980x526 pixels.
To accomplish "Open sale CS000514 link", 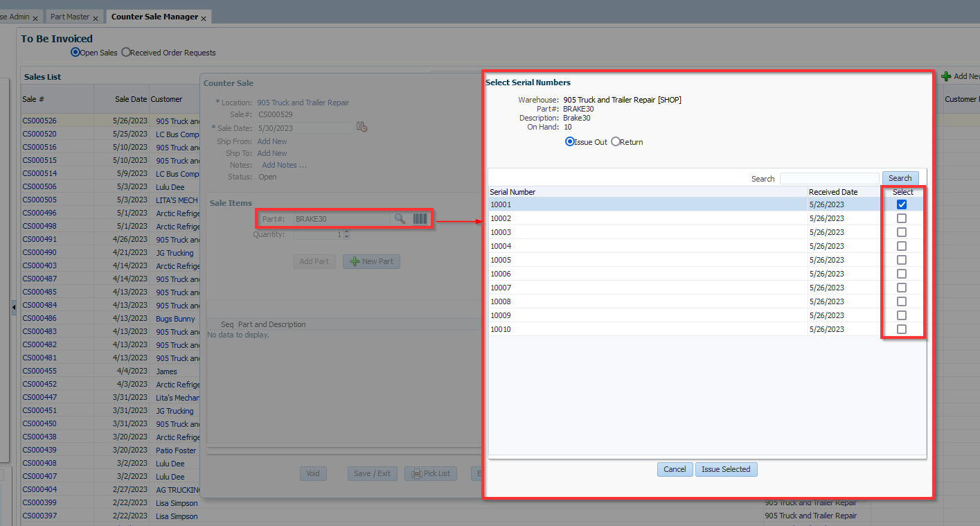I will pyautogui.click(x=39, y=173).
